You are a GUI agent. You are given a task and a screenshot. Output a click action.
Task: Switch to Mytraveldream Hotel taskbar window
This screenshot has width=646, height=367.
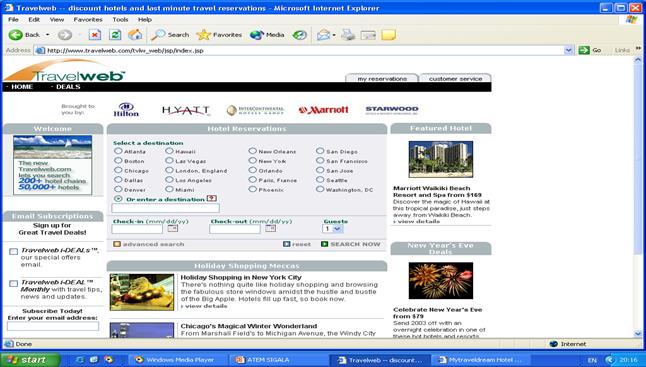click(x=481, y=360)
